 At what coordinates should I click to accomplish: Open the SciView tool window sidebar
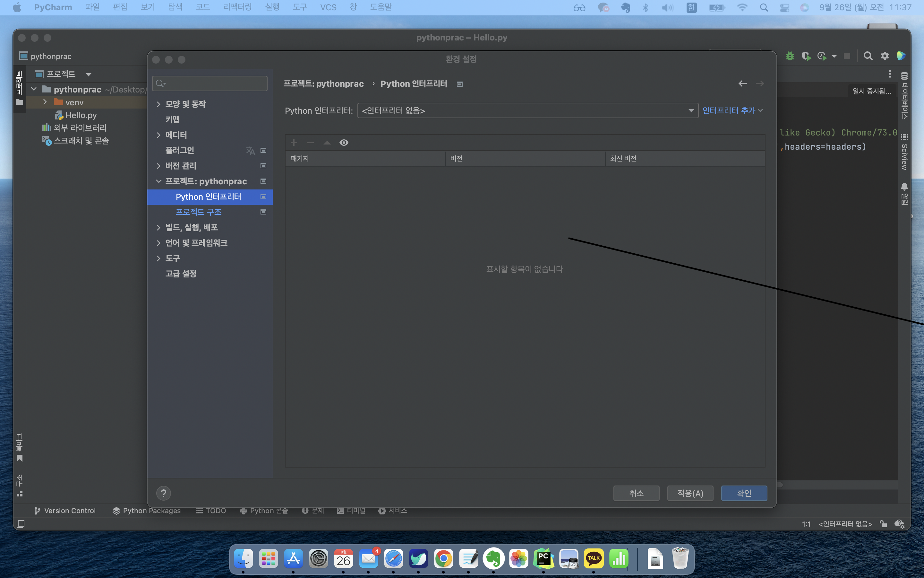coord(904,152)
